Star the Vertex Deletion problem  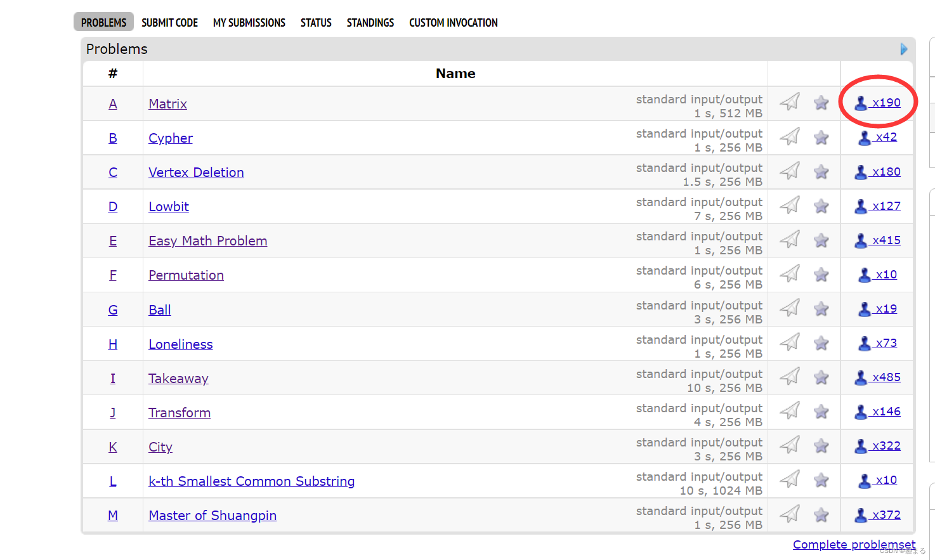pyautogui.click(x=821, y=171)
